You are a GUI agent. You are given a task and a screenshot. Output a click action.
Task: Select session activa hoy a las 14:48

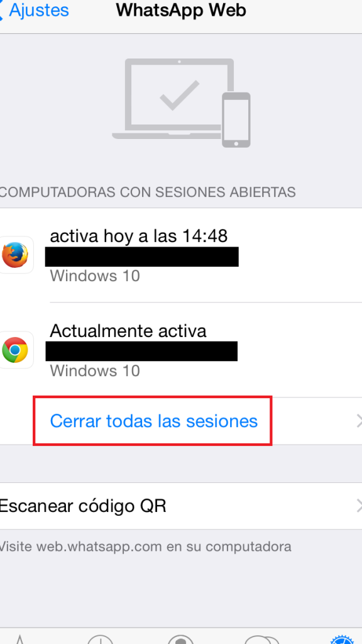(181, 255)
